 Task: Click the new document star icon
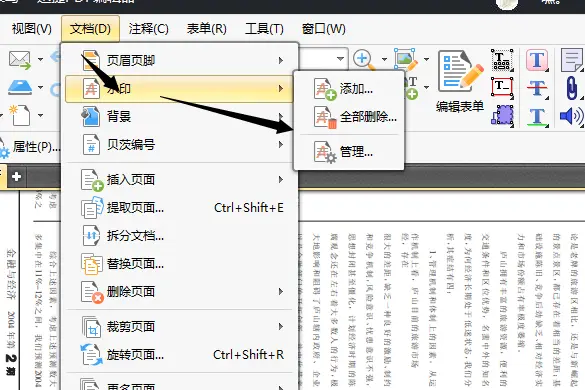[19, 115]
